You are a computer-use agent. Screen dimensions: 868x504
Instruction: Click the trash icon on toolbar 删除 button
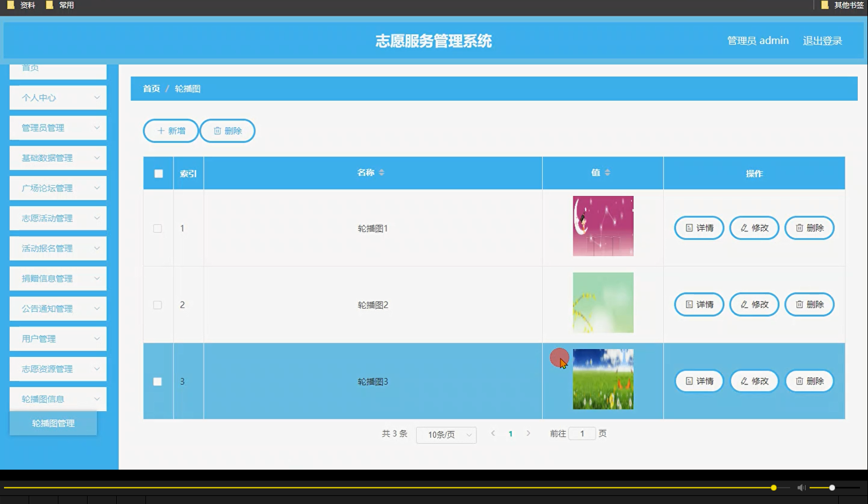tap(218, 131)
